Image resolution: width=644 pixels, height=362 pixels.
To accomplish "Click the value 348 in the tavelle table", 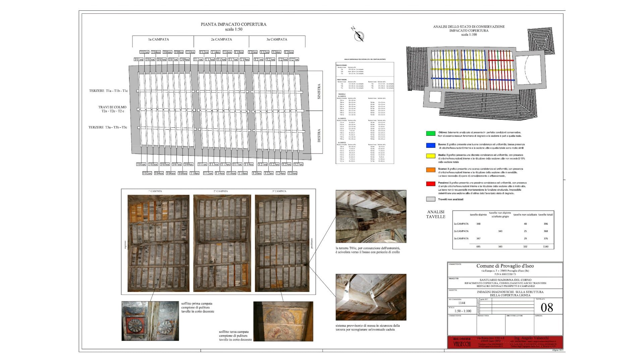I will pyautogui.click(x=478, y=224).
